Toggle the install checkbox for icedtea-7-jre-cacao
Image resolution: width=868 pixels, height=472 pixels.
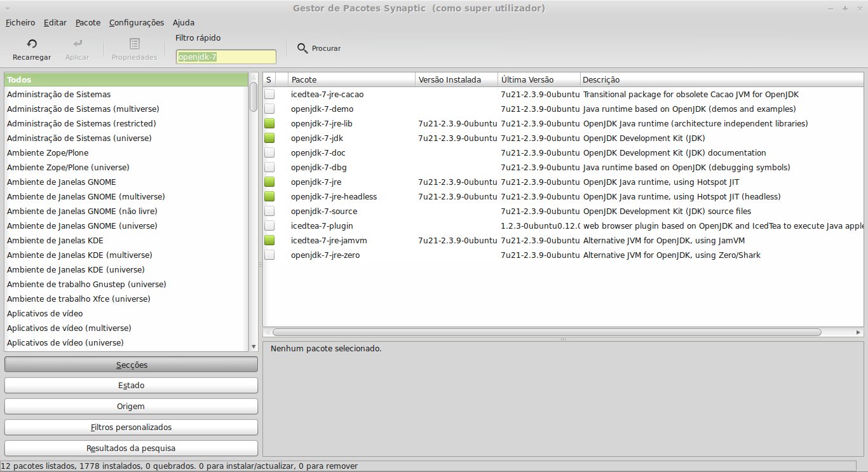(269, 94)
